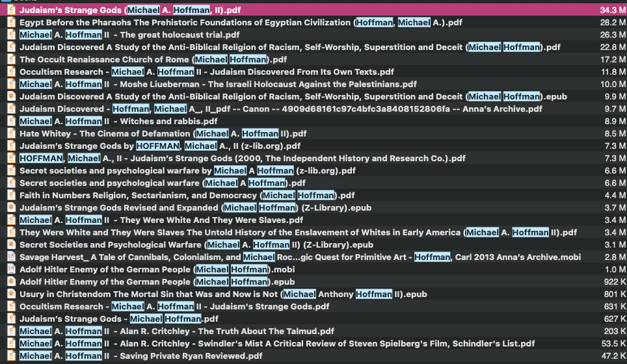Image resolution: width=627 pixels, height=364 pixels.
Task: Click the MOBI icon of Adolf Hitler Enemy of the German People
Action: tap(12, 269)
